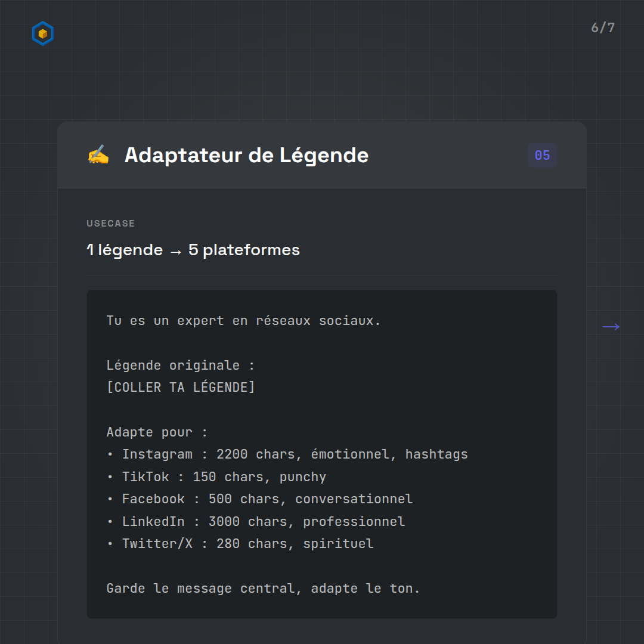Viewport: 644px width, 644px height.
Task: Click the "Adapte pour :" line
Action: [x=157, y=432]
